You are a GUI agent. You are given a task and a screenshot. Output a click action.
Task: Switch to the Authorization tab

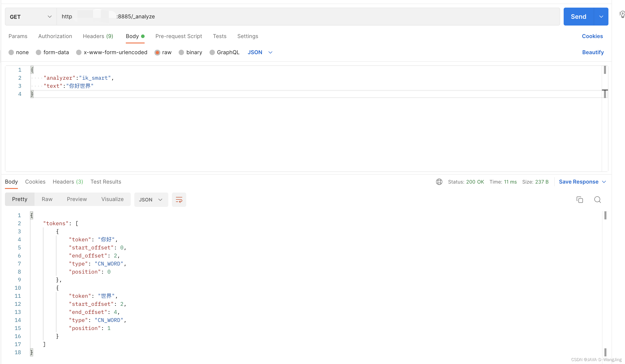coord(55,36)
